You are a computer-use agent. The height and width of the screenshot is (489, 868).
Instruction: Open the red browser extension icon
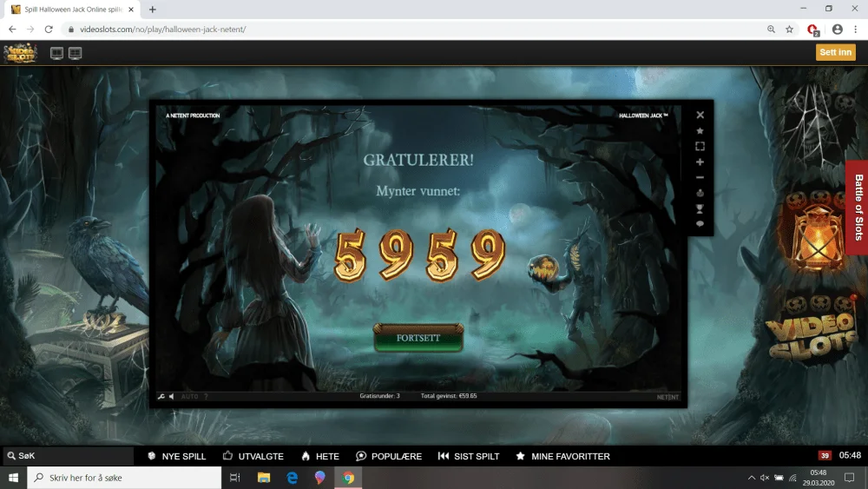pyautogui.click(x=812, y=30)
